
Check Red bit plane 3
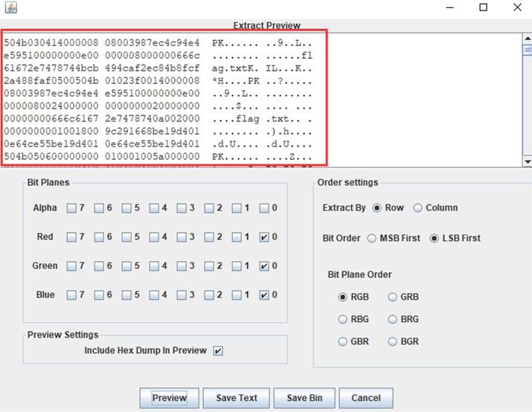(182, 237)
